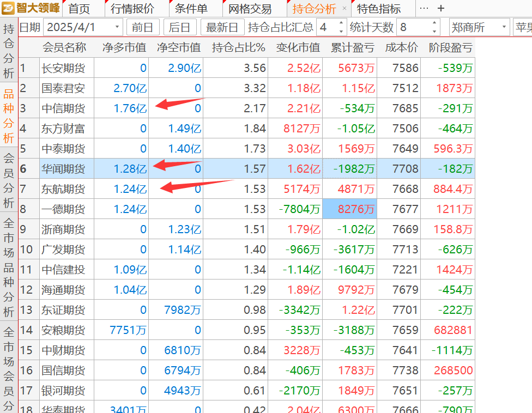Go to the 条件单 tab

[191, 9]
